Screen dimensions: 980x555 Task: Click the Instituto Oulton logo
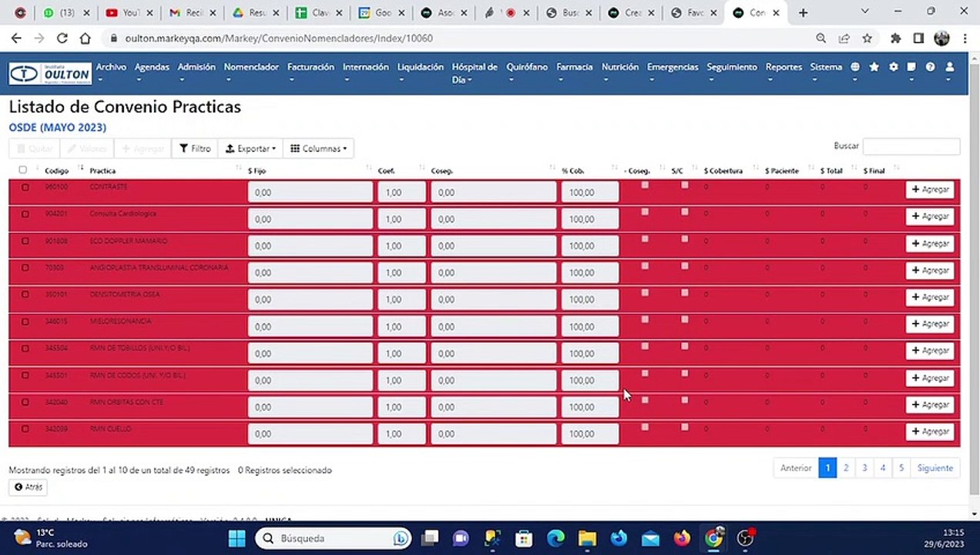click(50, 73)
